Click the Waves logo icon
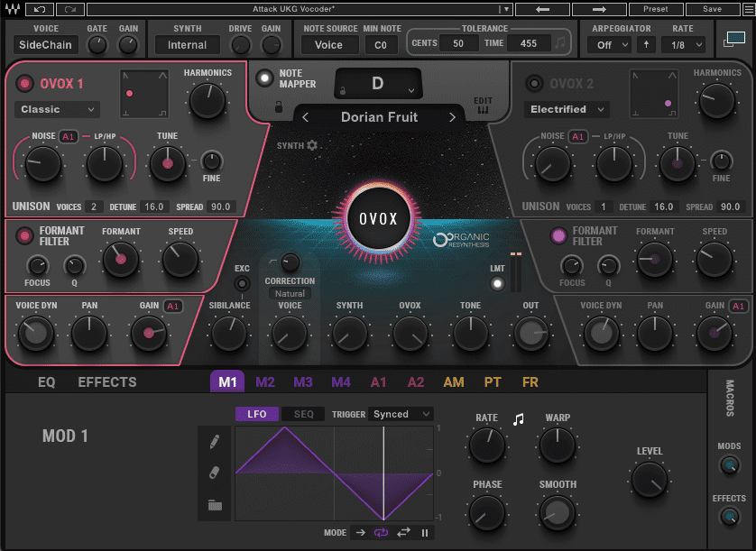Viewport: 756px width, 551px height. (13, 9)
